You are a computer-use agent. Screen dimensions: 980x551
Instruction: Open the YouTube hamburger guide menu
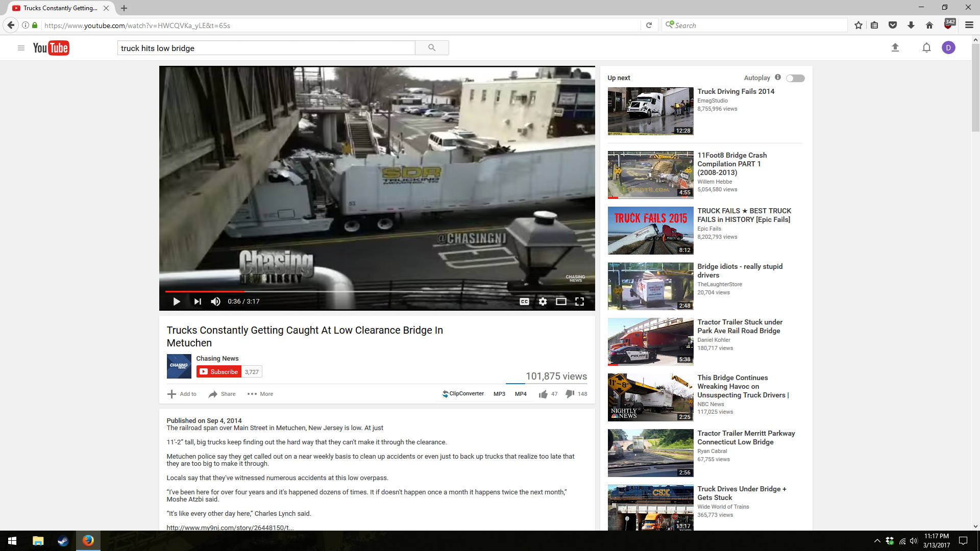point(21,48)
